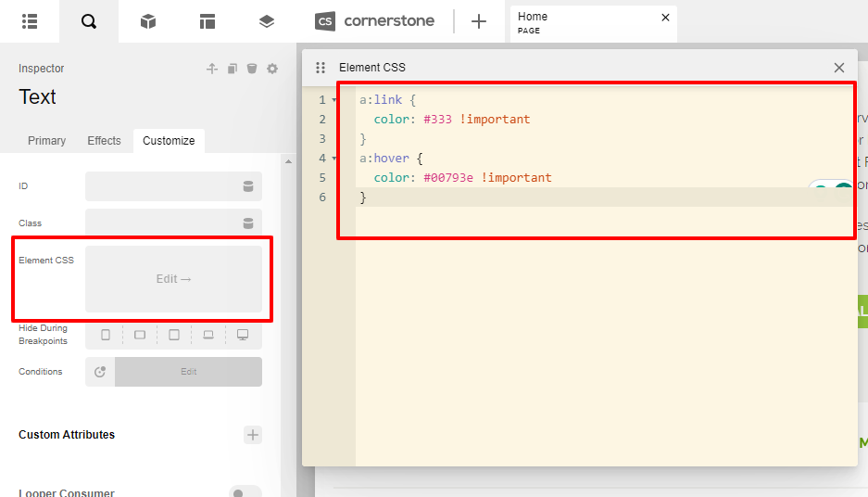Screen dimensions: 868x497
Task: Toggle hide on the desktop monitor breakpoint
Action: pos(243,335)
